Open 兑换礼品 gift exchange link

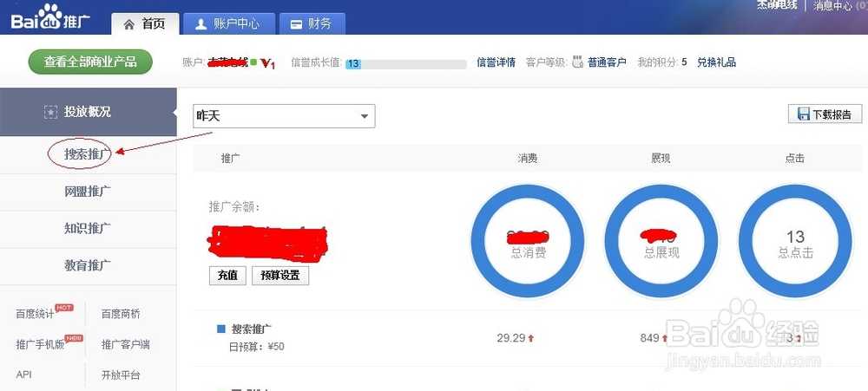pyautogui.click(x=716, y=62)
